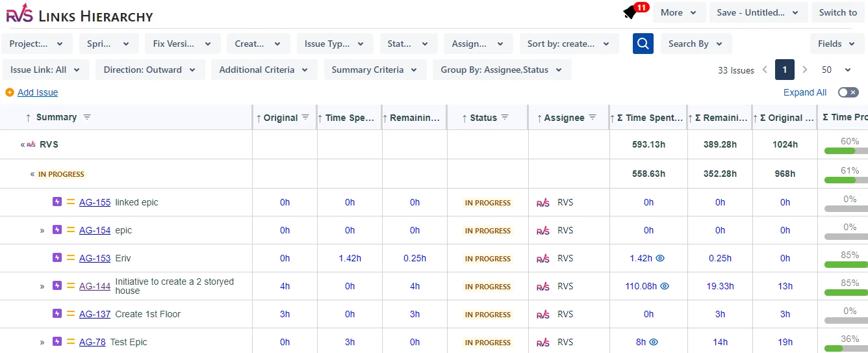Viewport: 868px width, 353px height.
Task: Click the filter icon in Assignee column header
Action: click(x=591, y=117)
